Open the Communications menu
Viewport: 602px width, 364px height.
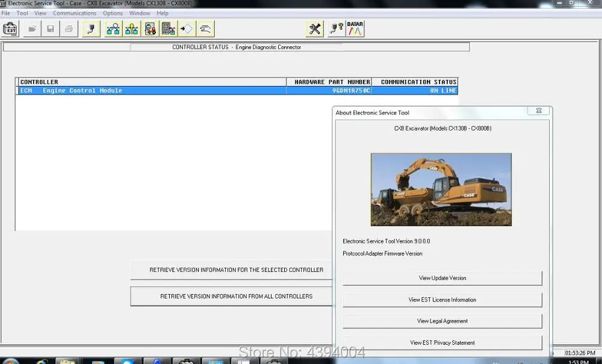75,13
